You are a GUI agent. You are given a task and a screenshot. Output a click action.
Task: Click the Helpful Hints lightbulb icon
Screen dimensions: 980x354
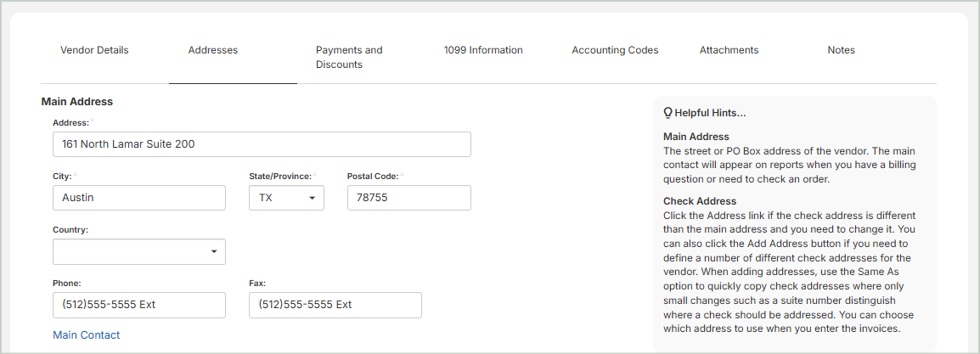(x=667, y=113)
